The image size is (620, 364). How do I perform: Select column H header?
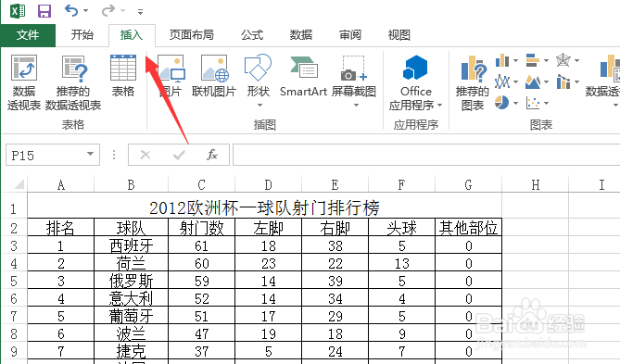[x=536, y=184]
